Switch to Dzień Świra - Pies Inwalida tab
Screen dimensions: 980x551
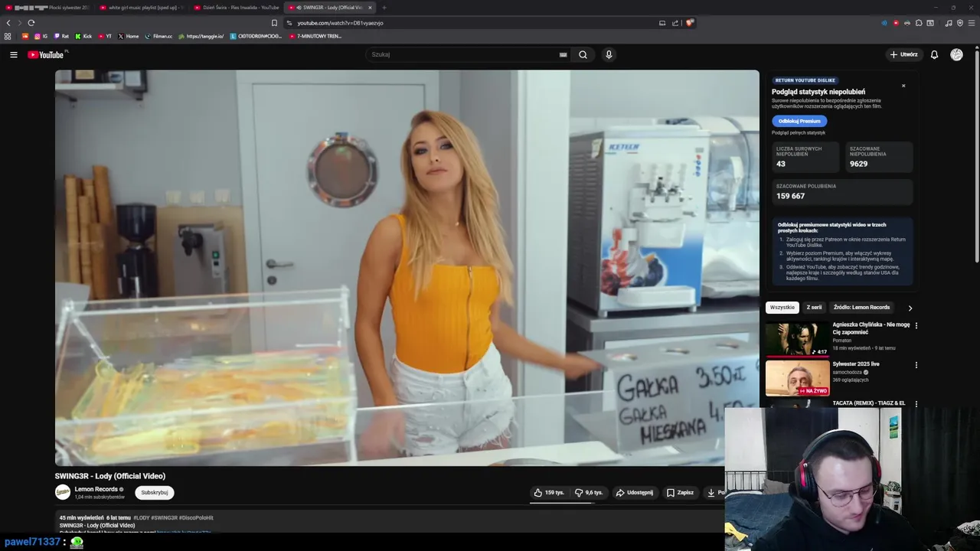236,8
